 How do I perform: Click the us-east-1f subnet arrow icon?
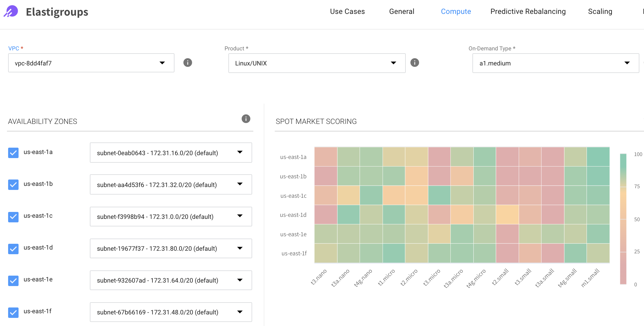(x=240, y=312)
